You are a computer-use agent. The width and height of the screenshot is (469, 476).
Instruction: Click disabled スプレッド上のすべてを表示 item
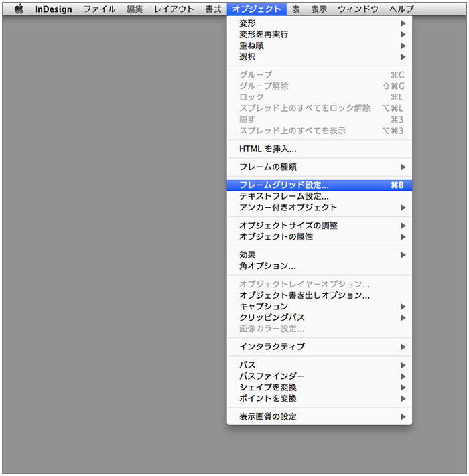tap(320, 131)
